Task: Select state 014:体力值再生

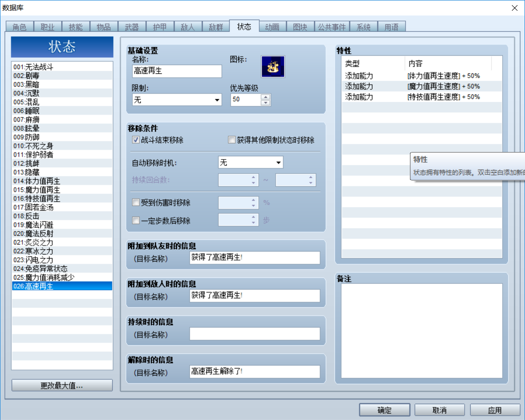Action: point(62,181)
